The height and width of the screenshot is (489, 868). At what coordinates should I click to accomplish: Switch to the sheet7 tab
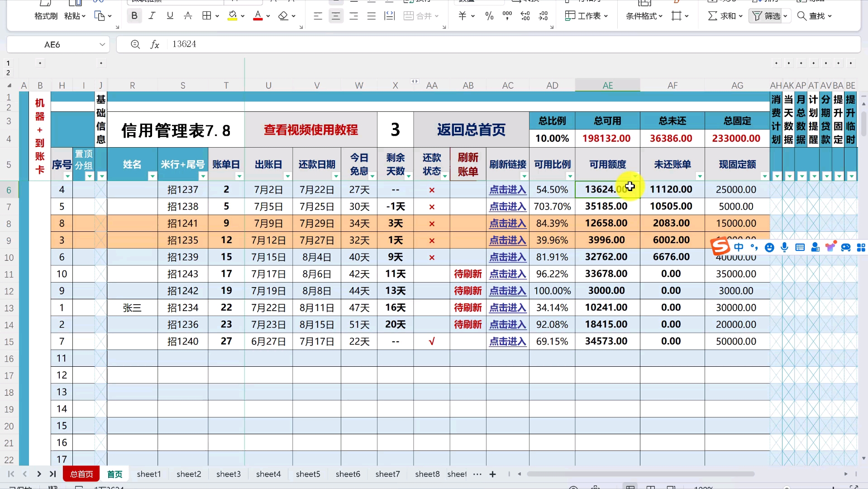point(388,474)
